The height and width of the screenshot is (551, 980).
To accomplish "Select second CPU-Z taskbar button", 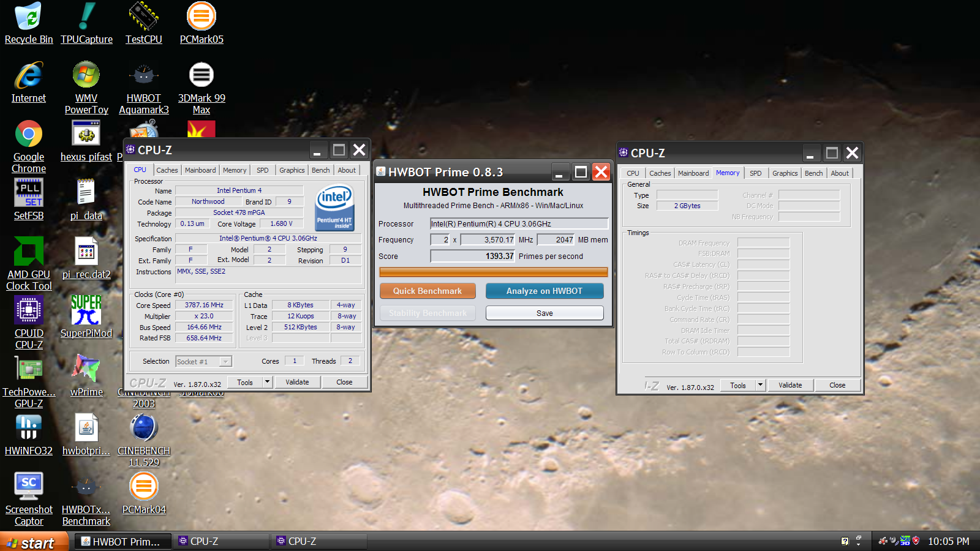I will tap(318, 541).
